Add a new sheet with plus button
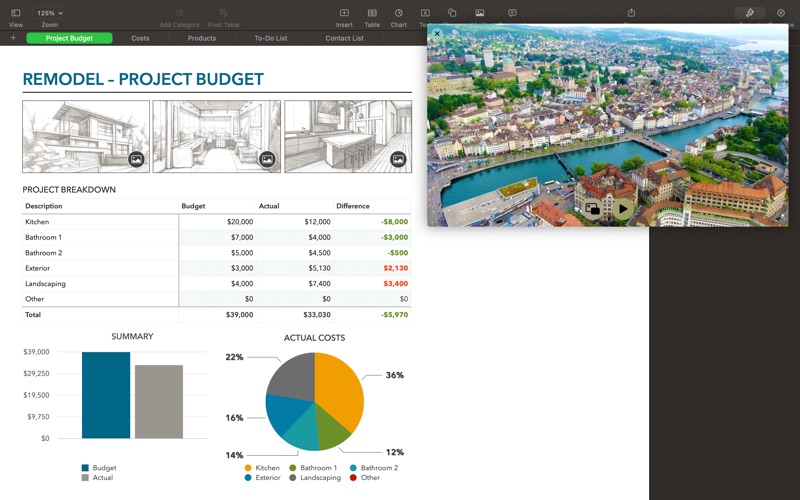 point(13,38)
